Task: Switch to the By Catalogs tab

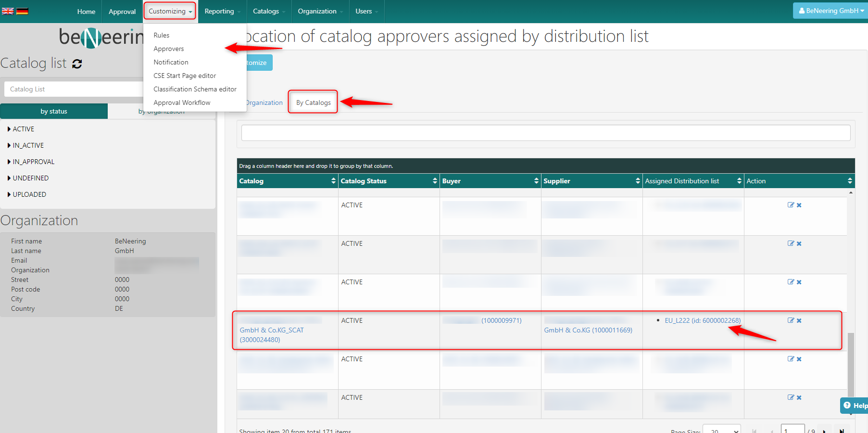Action: (x=313, y=102)
